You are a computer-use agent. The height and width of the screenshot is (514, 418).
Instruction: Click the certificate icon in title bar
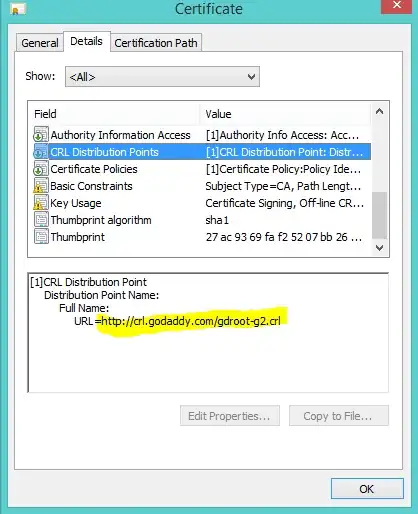coord(18,9)
